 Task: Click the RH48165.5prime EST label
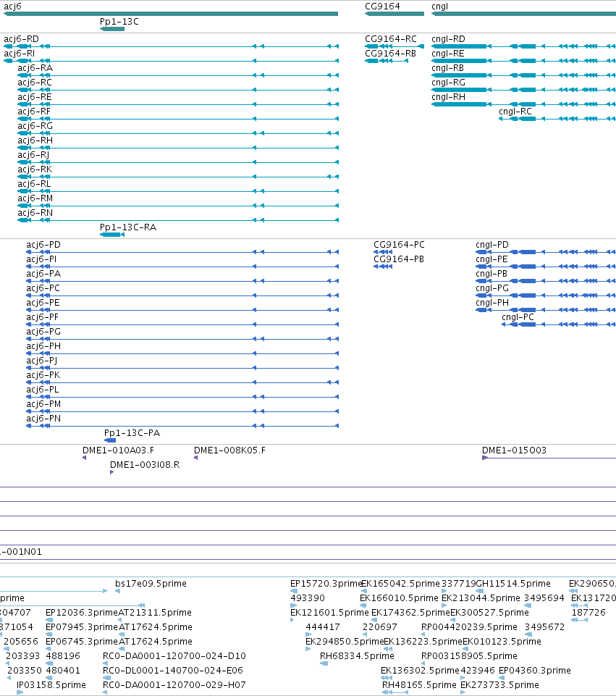tap(420, 685)
